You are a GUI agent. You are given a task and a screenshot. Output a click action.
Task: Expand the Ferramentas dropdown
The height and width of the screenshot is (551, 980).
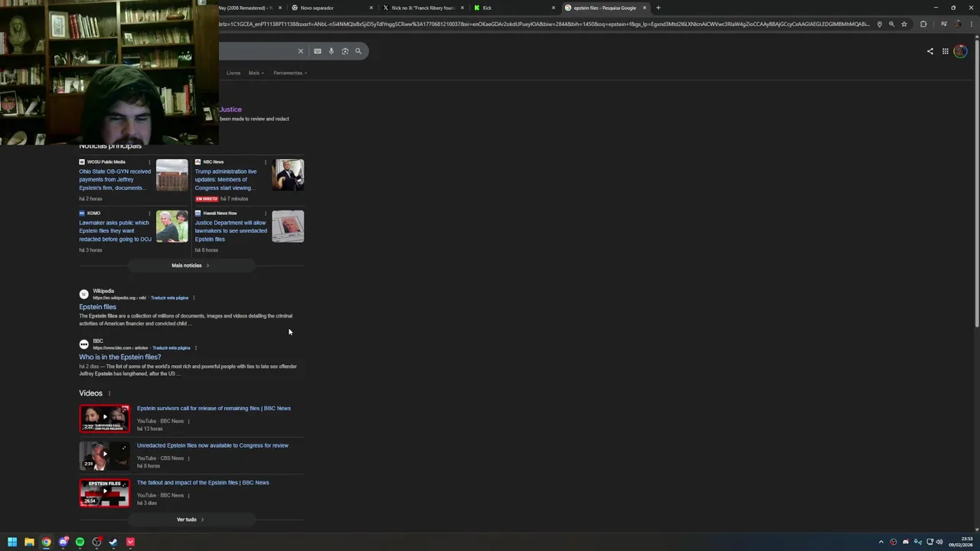coord(290,73)
